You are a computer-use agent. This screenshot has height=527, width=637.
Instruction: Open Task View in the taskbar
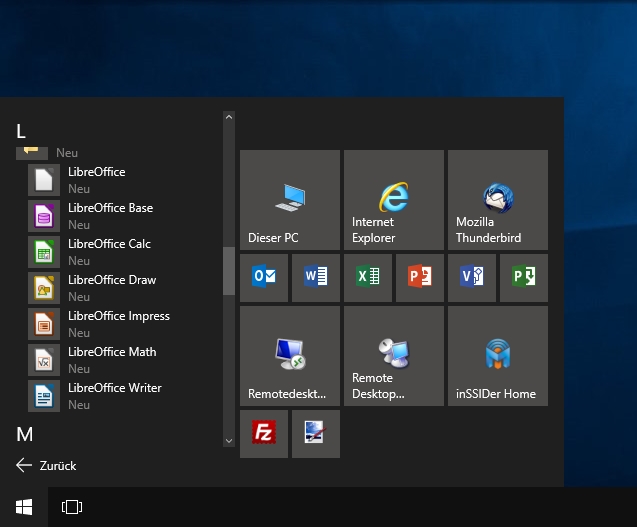click(x=72, y=507)
